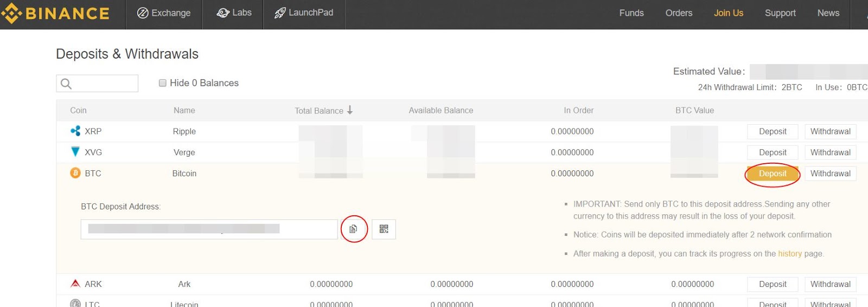
Task: Click the In Order column header
Action: tap(578, 110)
